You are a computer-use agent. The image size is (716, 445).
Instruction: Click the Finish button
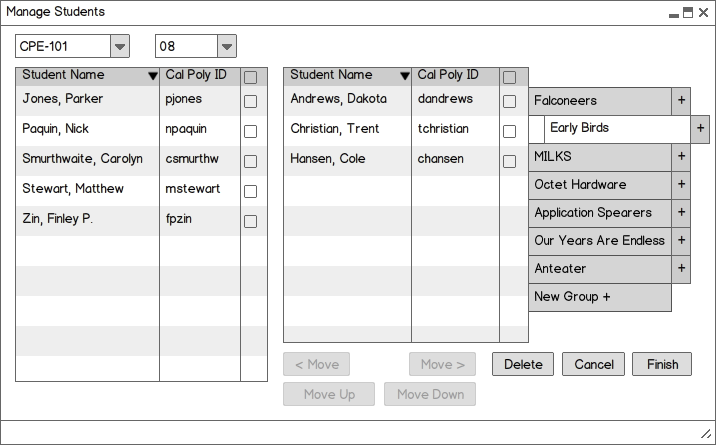(x=662, y=364)
